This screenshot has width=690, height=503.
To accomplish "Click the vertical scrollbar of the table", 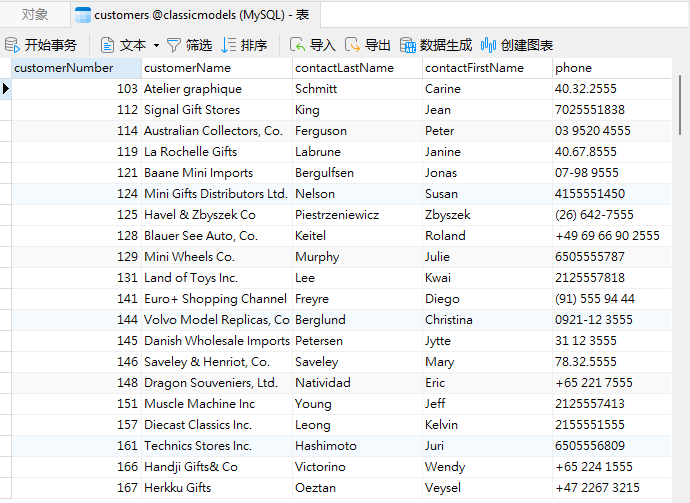I will click(680, 106).
